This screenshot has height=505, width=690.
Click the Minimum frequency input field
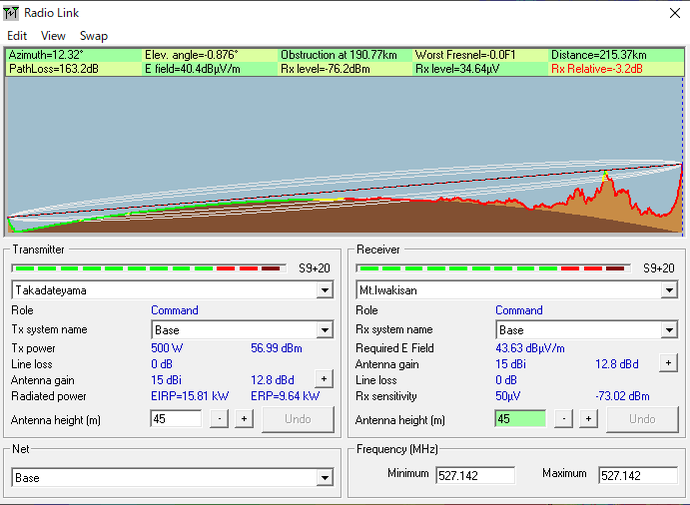475,476
